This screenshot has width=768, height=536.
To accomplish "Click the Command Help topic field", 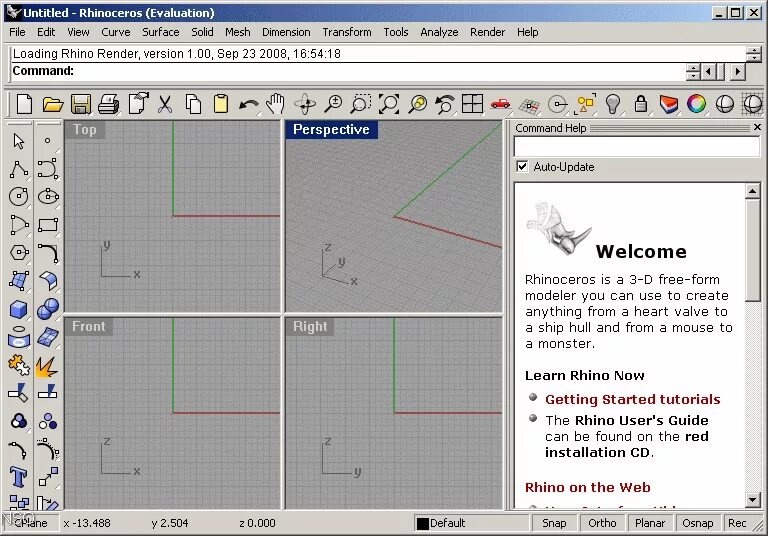I will (636, 146).
